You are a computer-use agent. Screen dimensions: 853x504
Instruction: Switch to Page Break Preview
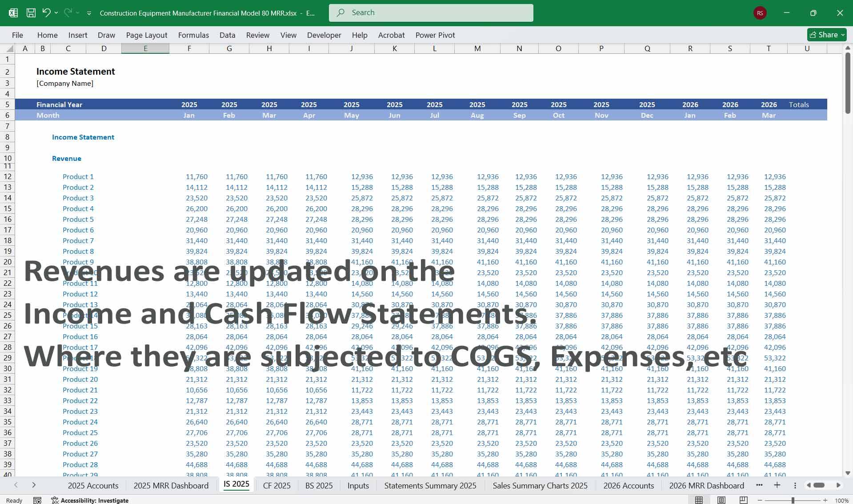[x=743, y=500]
